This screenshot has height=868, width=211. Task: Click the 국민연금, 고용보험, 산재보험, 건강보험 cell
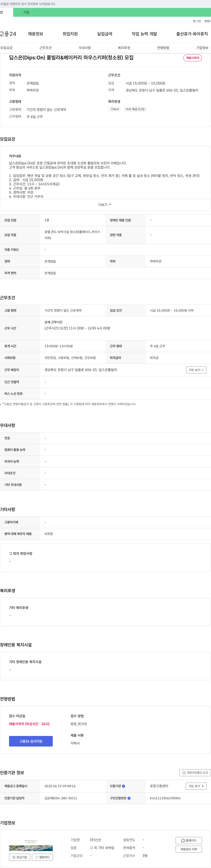[x=70, y=358]
